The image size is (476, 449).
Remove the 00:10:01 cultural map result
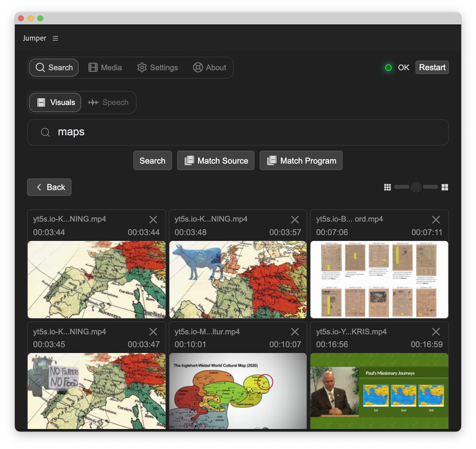(x=295, y=332)
